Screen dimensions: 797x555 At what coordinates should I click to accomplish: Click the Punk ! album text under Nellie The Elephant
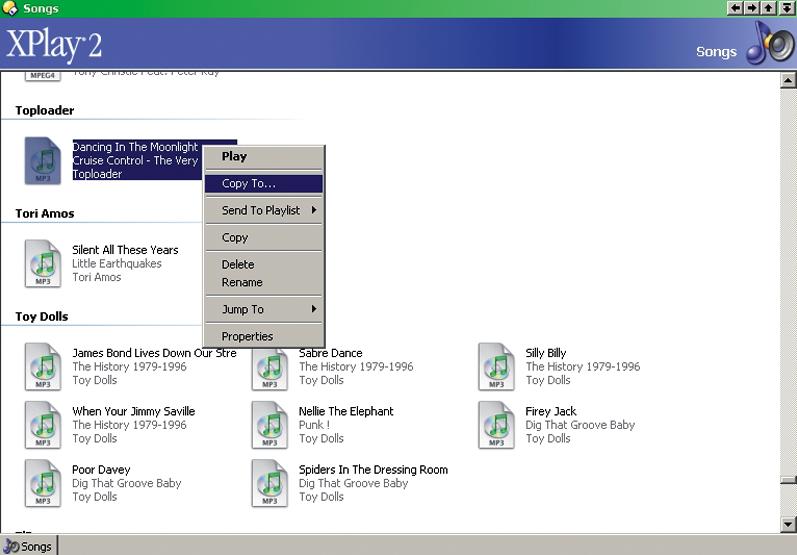pos(314,425)
